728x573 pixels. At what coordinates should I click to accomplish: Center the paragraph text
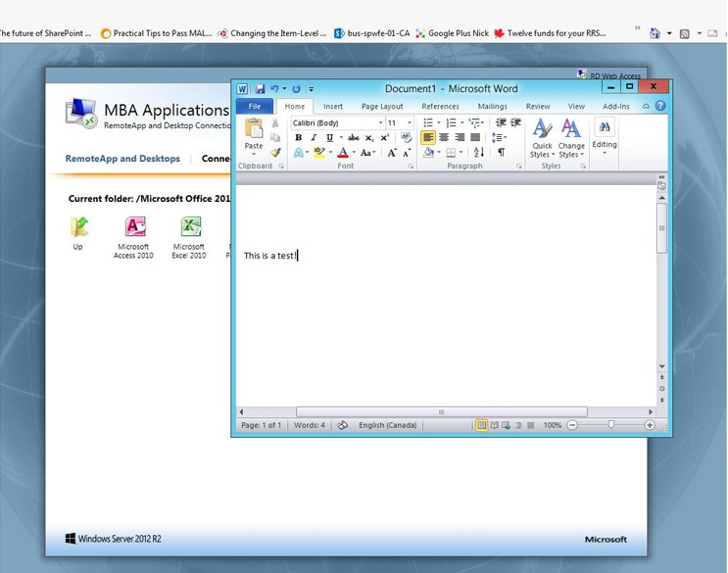click(x=444, y=137)
